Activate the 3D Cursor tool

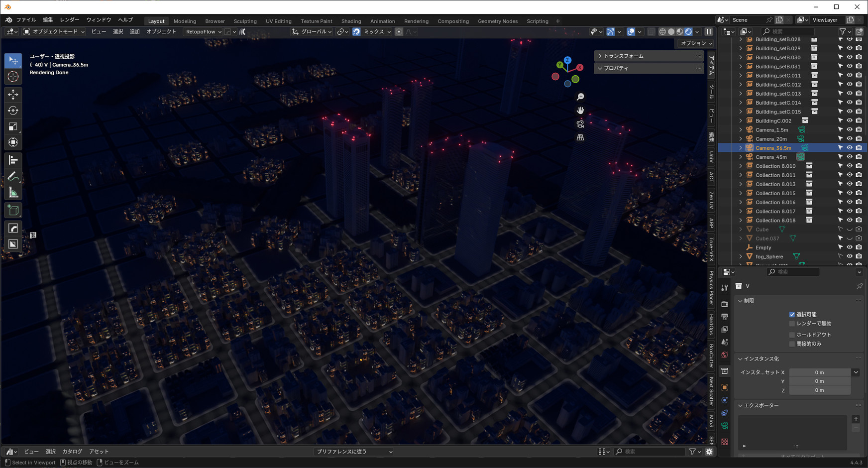tap(13, 77)
